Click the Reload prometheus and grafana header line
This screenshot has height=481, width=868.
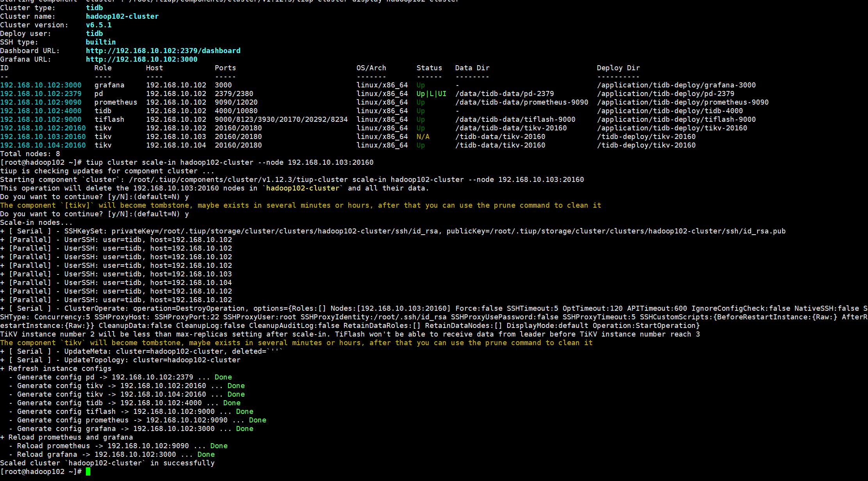click(66, 437)
